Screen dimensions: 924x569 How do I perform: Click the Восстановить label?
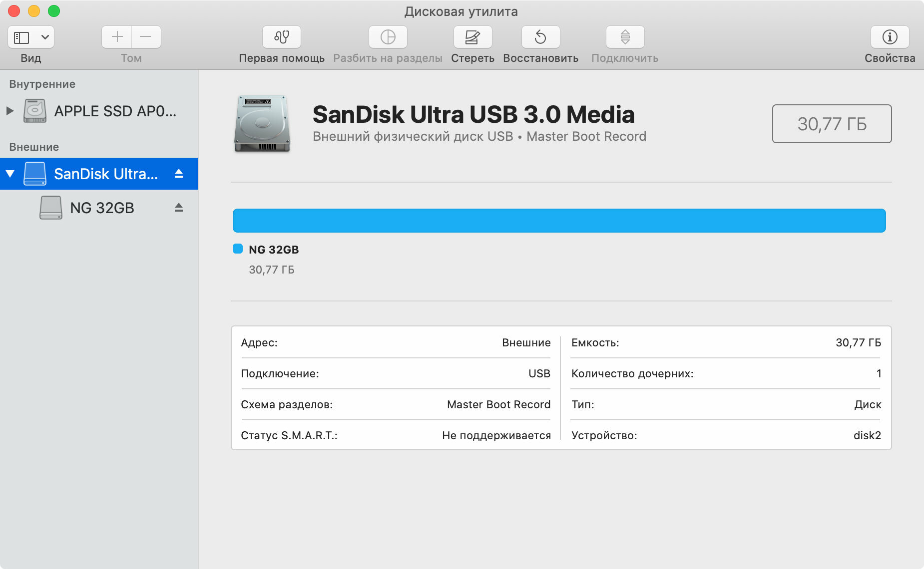(540, 58)
